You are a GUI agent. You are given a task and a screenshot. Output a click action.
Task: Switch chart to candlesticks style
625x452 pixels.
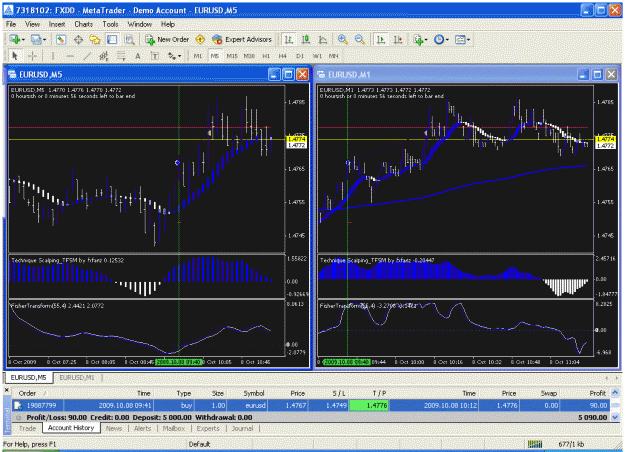tap(306, 39)
